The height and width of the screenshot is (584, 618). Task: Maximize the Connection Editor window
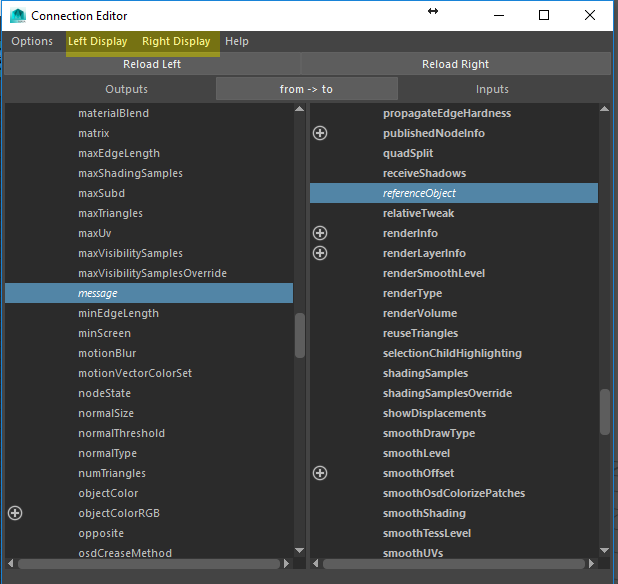[544, 16]
